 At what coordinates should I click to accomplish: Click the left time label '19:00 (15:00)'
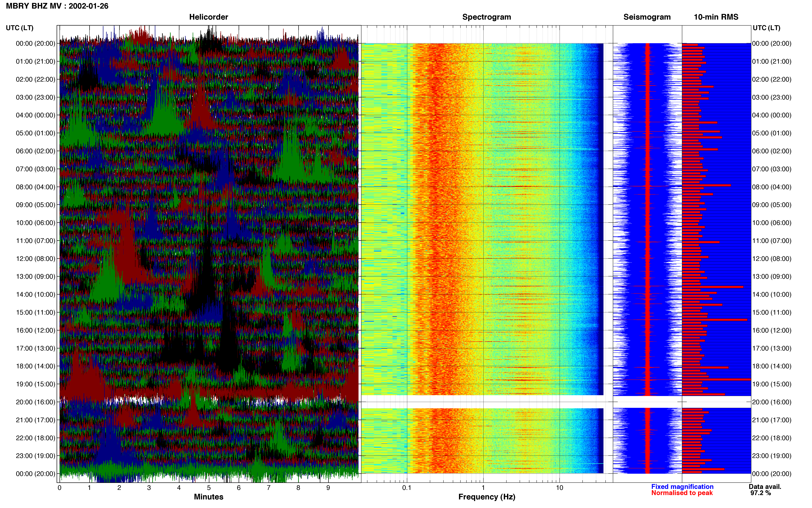pyautogui.click(x=36, y=384)
